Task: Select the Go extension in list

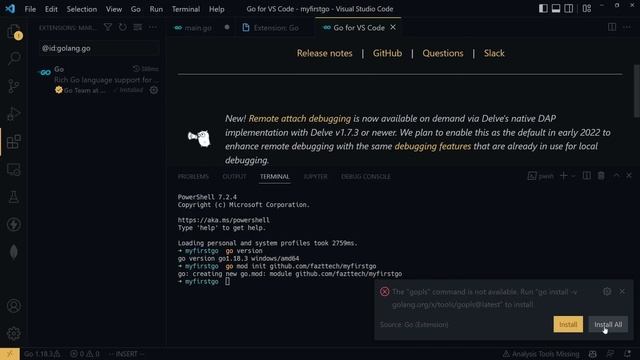Action: click(97, 80)
